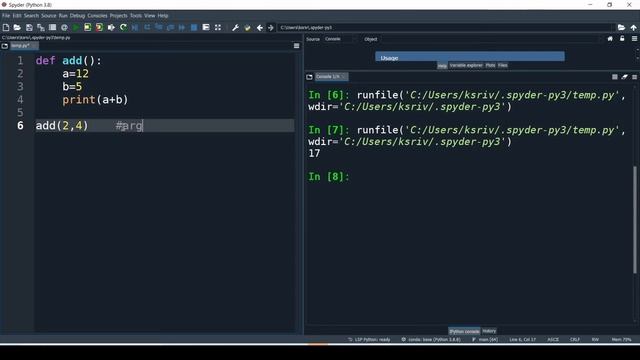Open the editor pane options menu
640x360 pixels.
[x=297, y=46]
